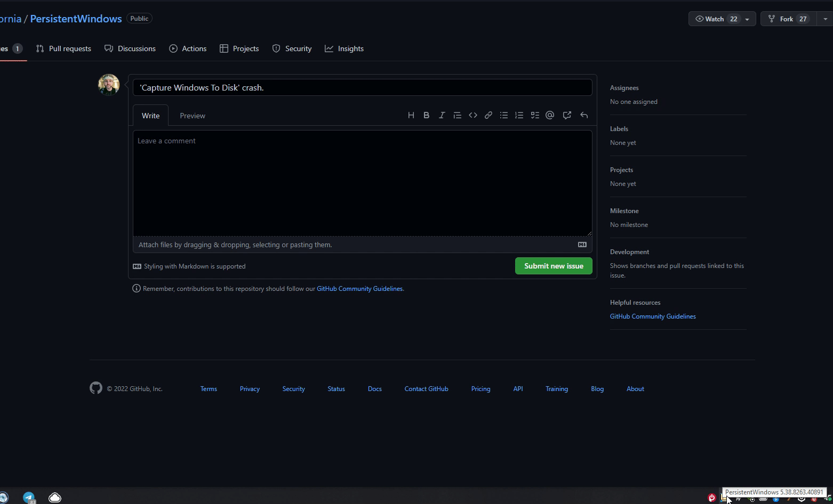Add a link using the chain icon
This screenshot has height=504, width=833.
(488, 115)
